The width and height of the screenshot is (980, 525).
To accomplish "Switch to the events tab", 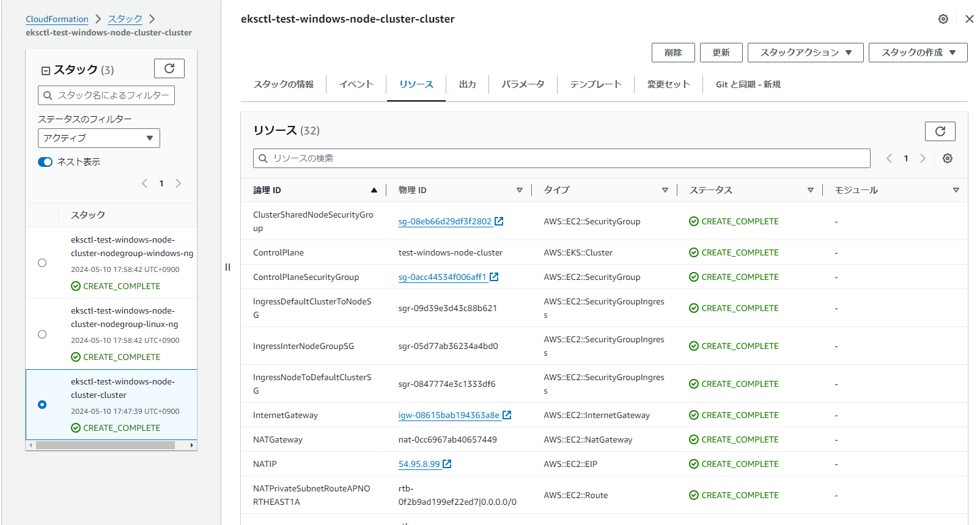I will click(356, 84).
